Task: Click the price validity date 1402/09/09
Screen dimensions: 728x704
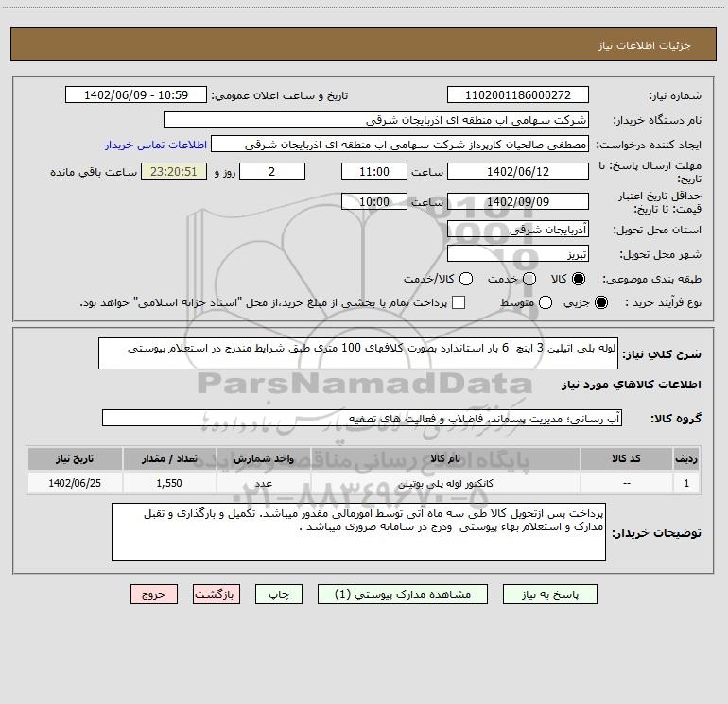Action: coord(518,201)
